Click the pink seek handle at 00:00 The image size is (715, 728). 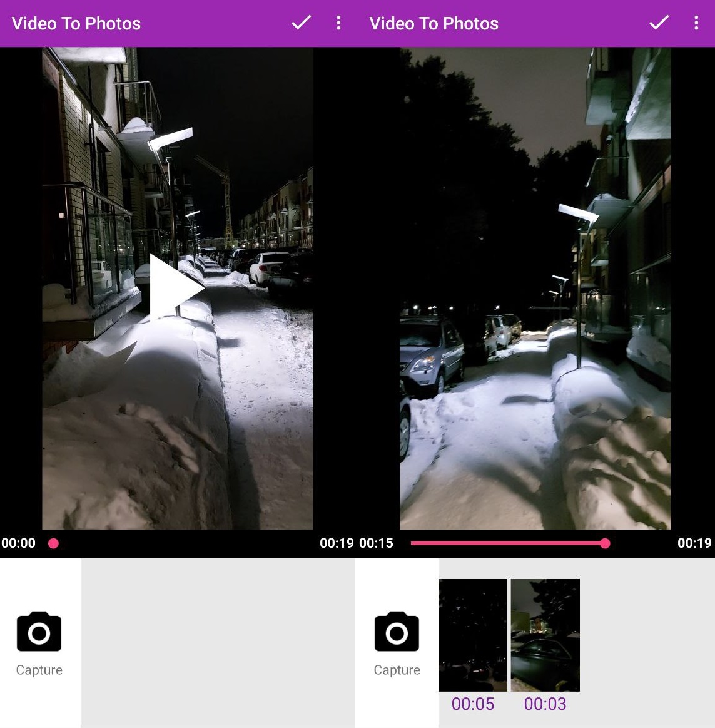pyautogui.click(x=54, y=543)
